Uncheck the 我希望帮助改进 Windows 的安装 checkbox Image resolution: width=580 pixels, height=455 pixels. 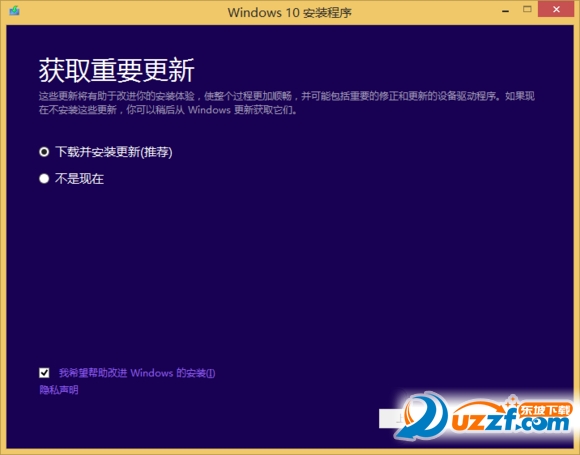pyautogui.click(x=44, y=373)
